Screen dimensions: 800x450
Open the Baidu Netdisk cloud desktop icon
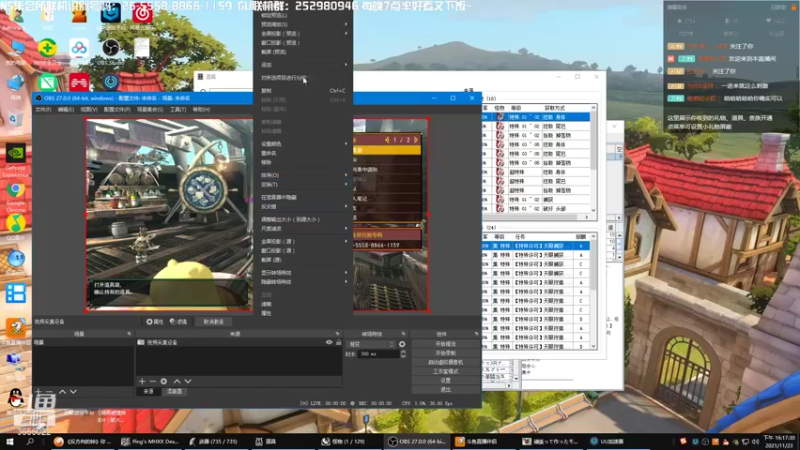click(79, 48)
